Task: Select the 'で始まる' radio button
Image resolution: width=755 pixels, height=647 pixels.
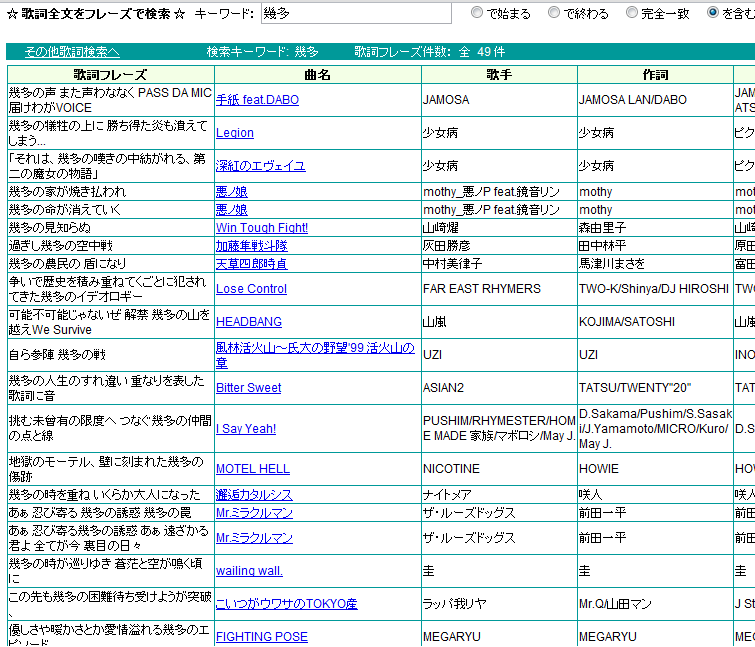Action: tap(477, 13)
